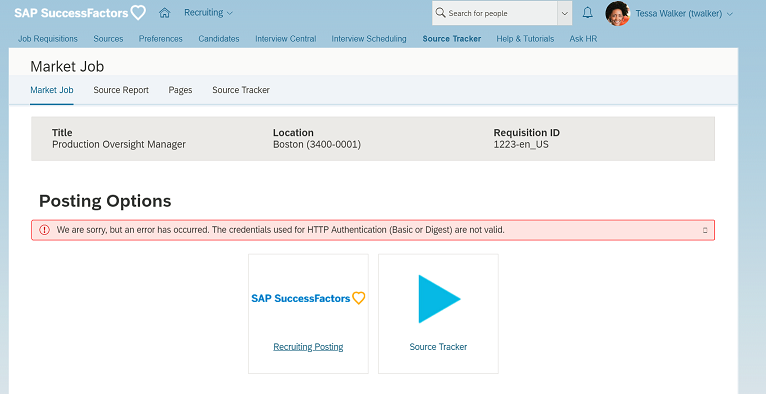Click the search magnifier icon

pos(440,13)
